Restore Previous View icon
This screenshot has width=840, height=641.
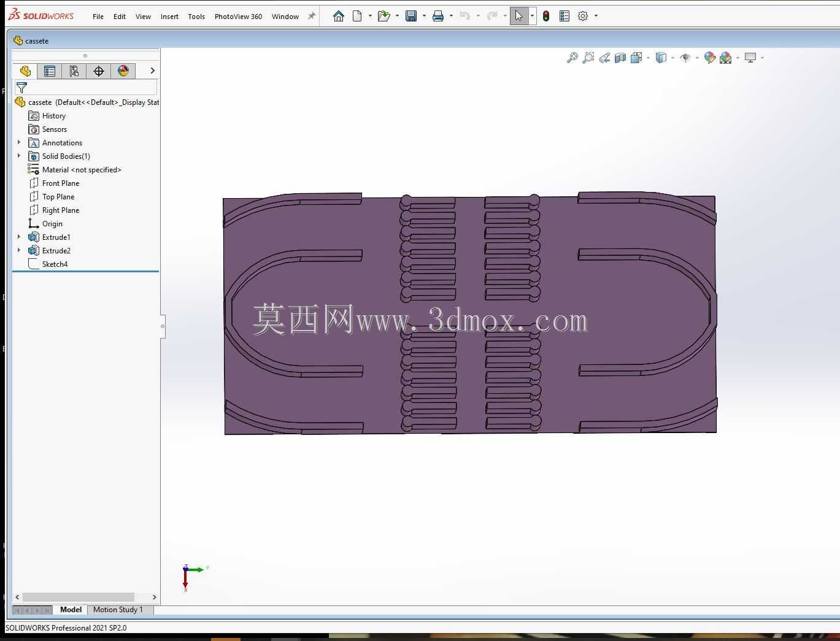click(x=604, y=58)
